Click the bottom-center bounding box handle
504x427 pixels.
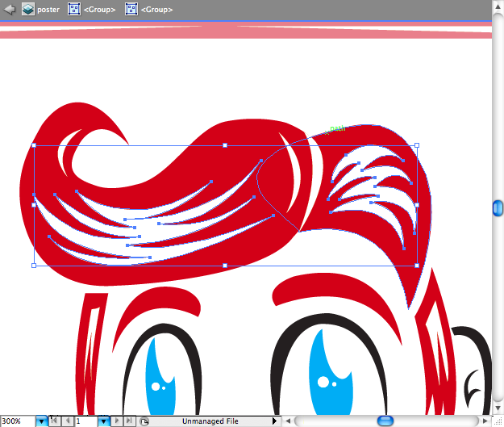225,266
